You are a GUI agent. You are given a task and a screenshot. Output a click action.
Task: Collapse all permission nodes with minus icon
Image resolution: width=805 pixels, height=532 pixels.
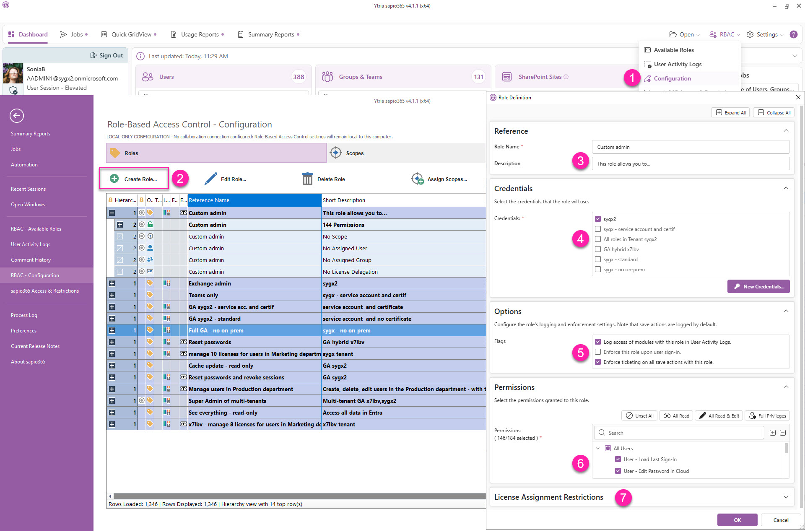[x=783, y=433]
